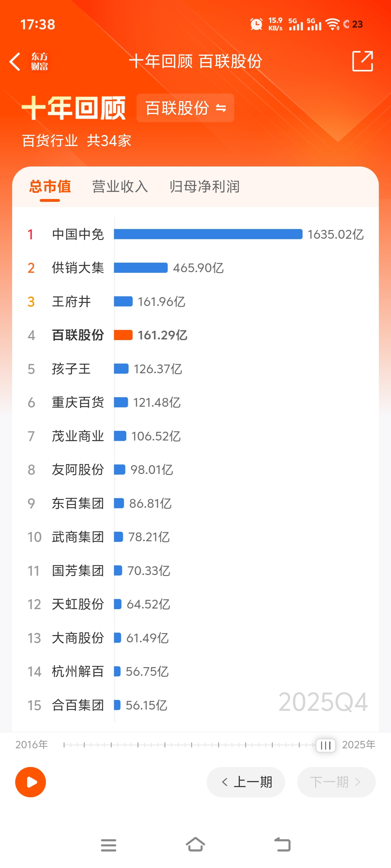Click the timeline slider handle
Viewport: 391px width, 868px height.
tap(326, 745)
